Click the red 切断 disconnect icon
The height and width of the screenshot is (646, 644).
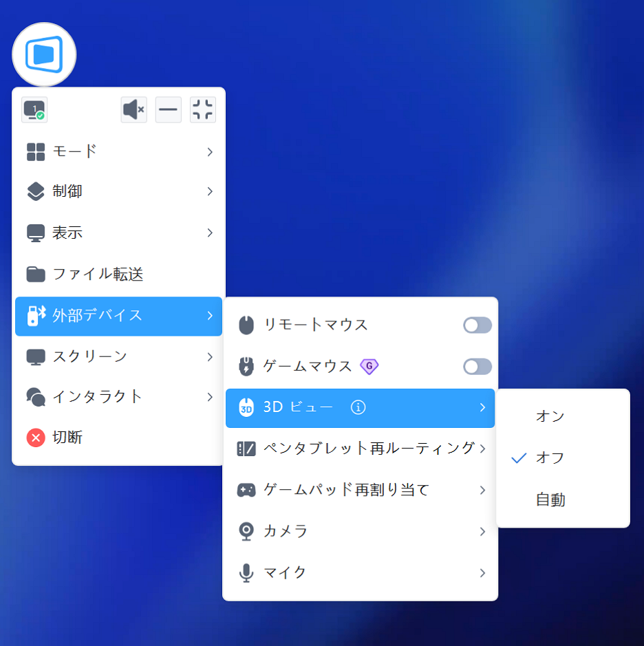tap(36, 438)
